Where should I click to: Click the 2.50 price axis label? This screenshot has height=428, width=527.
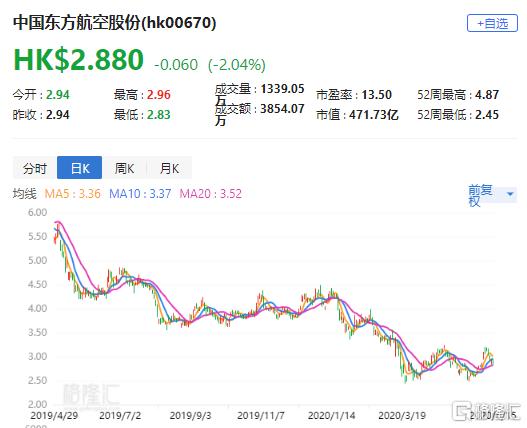pos(37,381)
